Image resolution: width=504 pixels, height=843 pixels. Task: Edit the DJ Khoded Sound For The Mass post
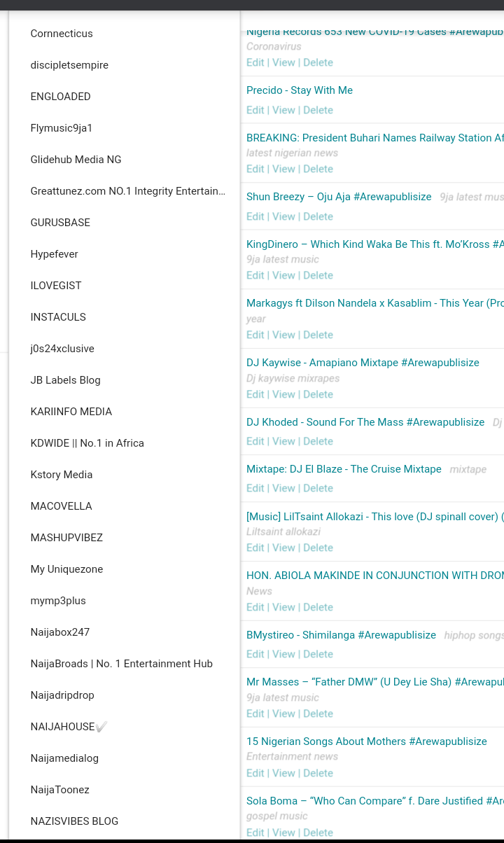pyautogui.click(x=255, y=441)
